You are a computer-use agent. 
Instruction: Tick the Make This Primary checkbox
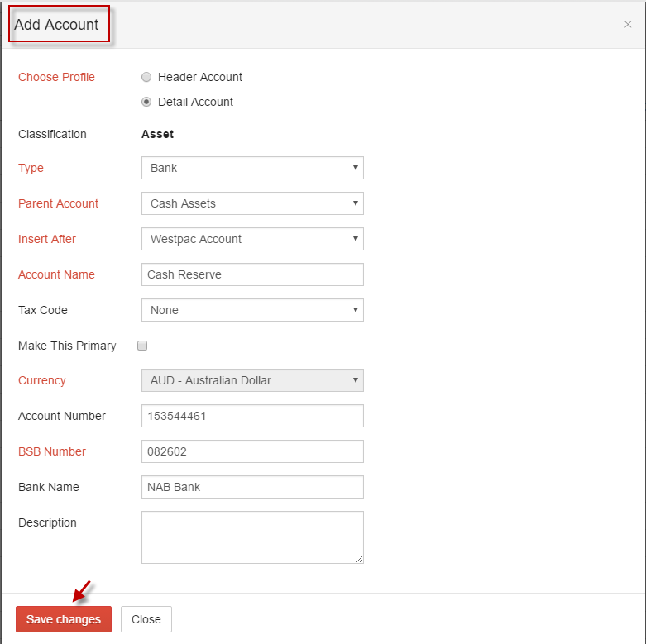coord(142,346)
